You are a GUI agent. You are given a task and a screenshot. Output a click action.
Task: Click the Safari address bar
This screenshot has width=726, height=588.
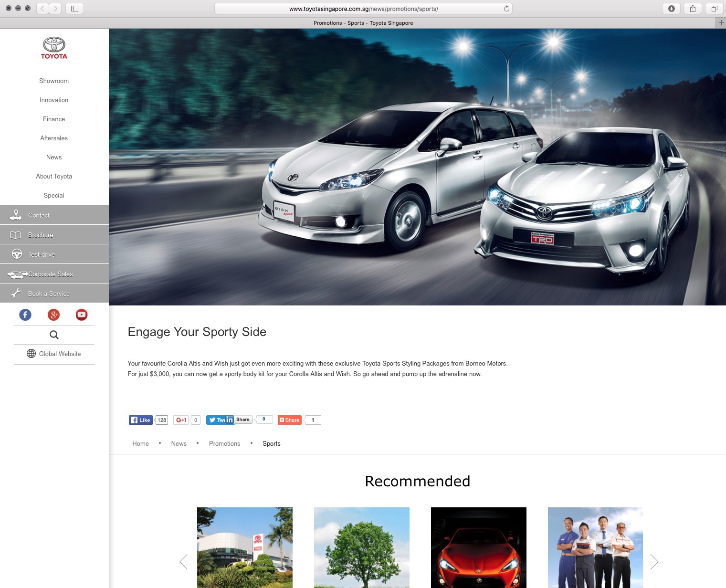click(363, 9)
